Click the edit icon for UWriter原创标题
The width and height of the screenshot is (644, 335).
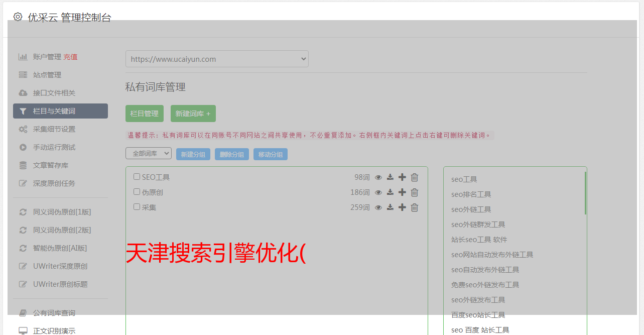click(23, 284)
